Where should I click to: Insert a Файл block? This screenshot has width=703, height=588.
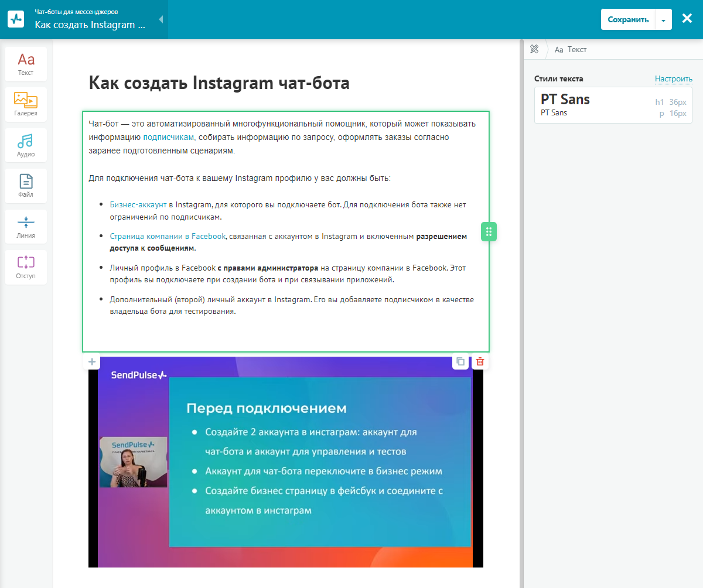point(26,186)
